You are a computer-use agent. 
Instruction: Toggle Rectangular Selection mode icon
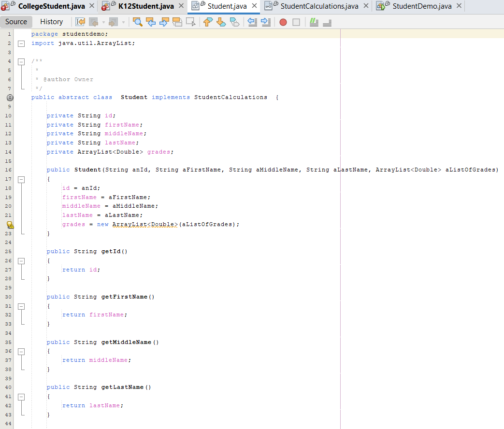coord(190,22)
